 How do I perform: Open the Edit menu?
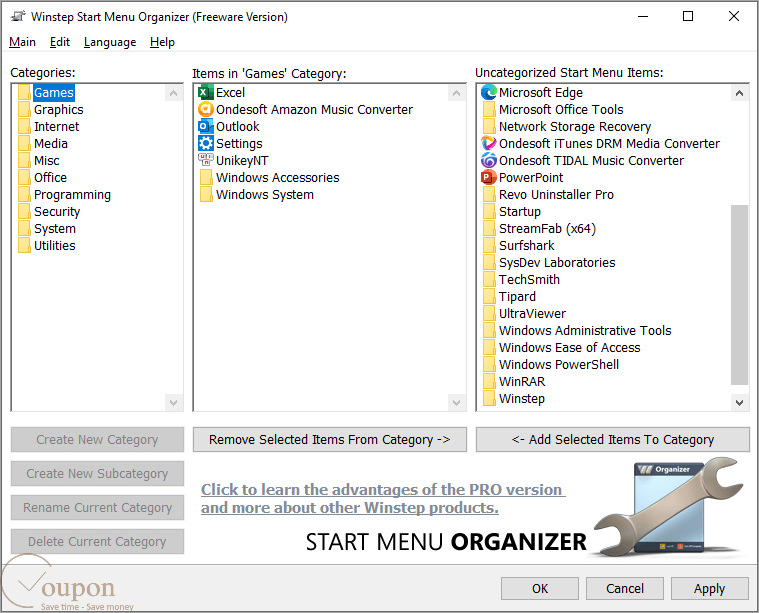point(60,42)
